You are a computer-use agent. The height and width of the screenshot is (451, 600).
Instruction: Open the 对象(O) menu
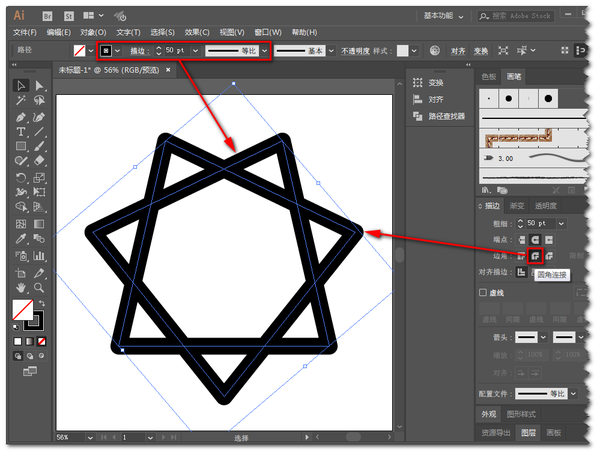click(93, 33)
